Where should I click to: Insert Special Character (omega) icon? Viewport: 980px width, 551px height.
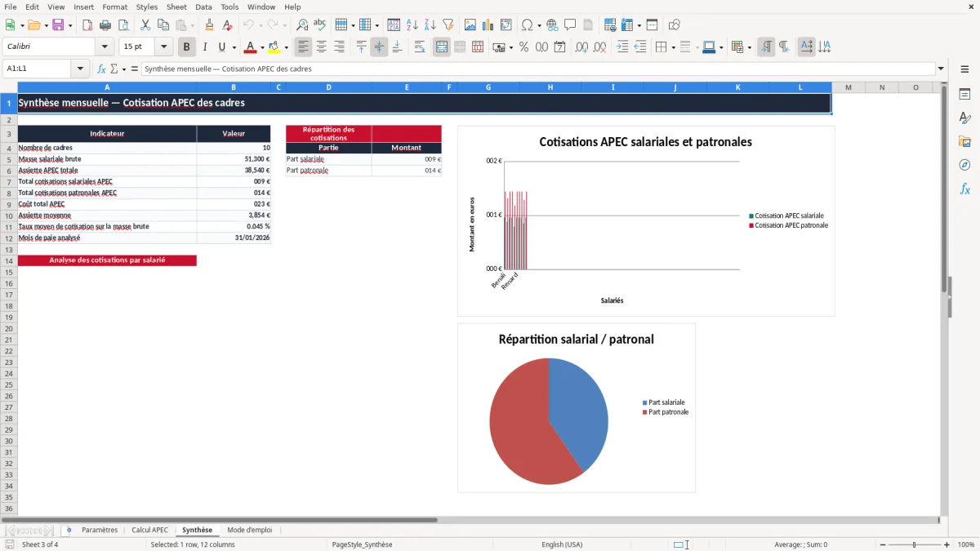[x=527, y=25]
